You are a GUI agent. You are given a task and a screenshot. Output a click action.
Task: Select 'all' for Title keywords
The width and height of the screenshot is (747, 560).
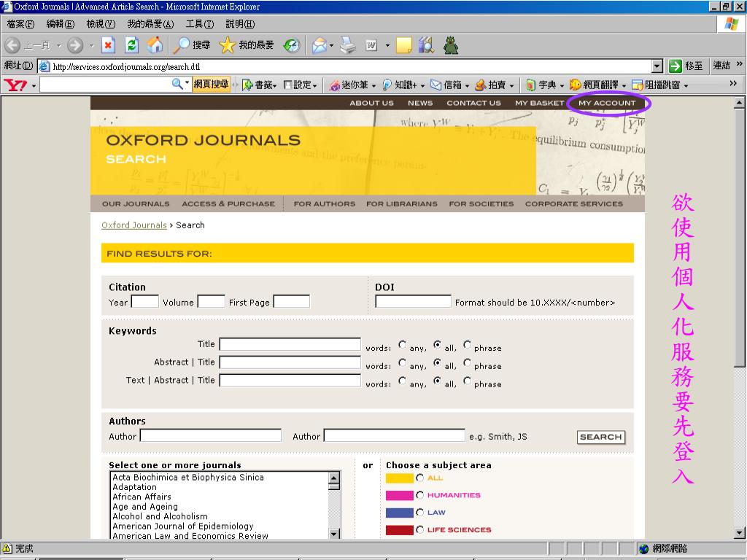coord(438,344)
